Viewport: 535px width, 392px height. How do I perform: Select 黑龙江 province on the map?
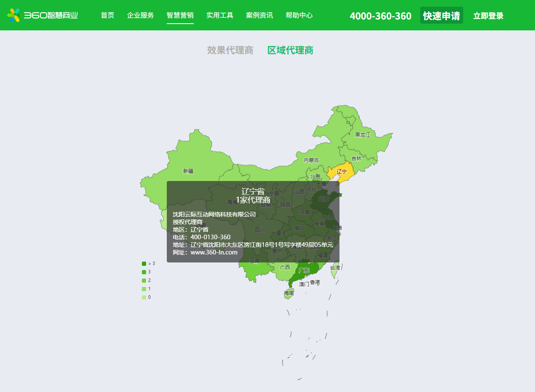click(362, 135)
